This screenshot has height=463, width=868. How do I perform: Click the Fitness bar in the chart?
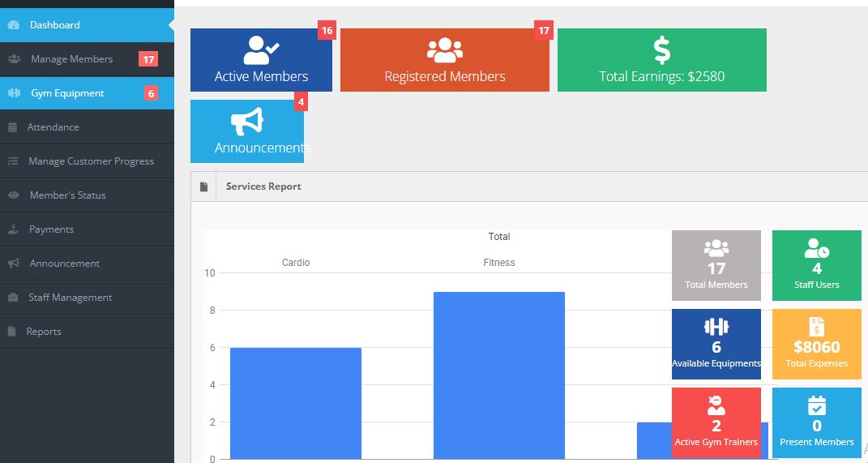point(498,375)
